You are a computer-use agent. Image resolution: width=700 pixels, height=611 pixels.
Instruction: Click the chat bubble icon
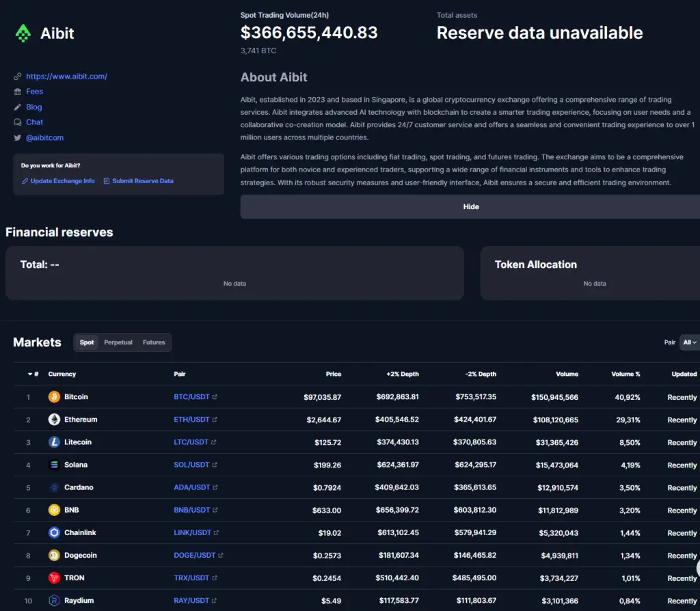[x=17, y=122]
